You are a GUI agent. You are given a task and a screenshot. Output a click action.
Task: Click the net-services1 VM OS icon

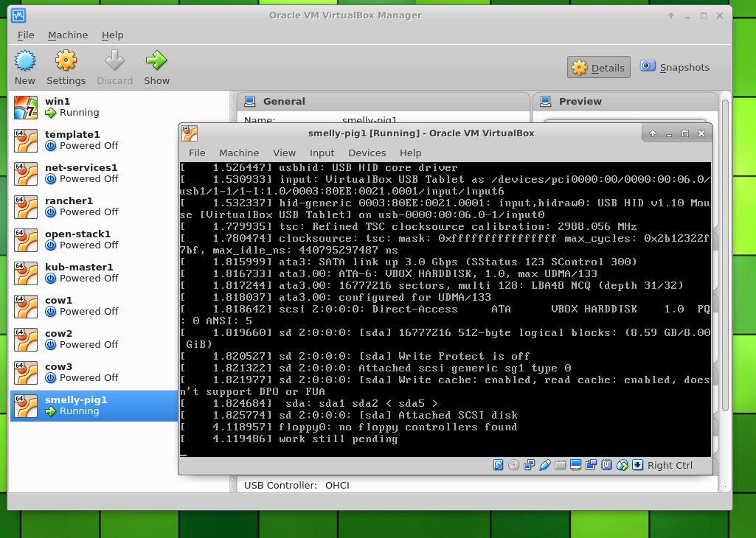click(x=26, y=173)
